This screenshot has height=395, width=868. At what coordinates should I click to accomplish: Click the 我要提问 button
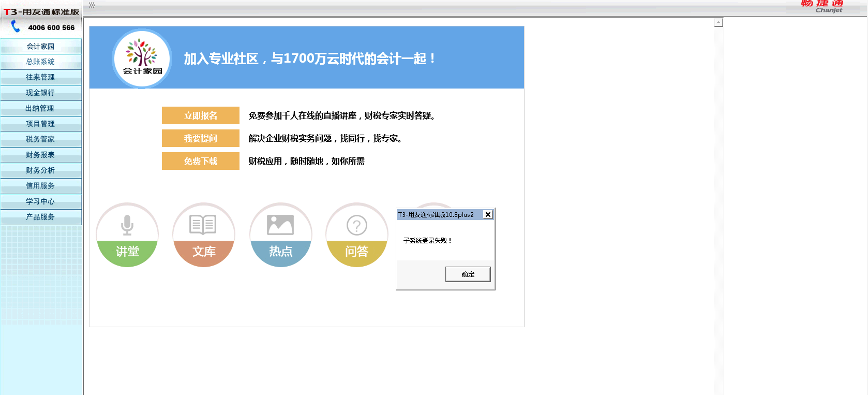tap(201, 138)
